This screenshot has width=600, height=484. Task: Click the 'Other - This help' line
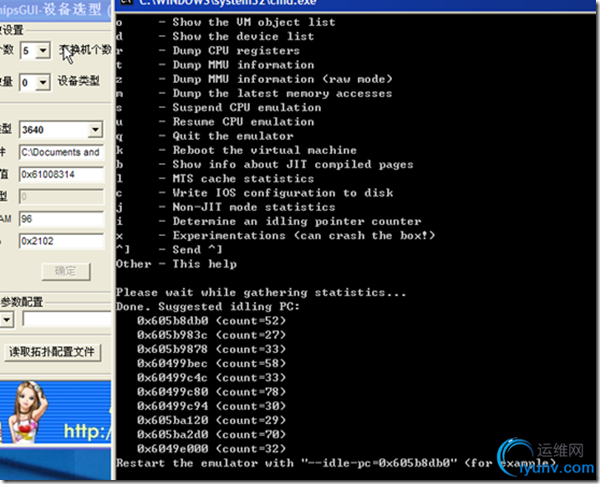click(176, 264)
